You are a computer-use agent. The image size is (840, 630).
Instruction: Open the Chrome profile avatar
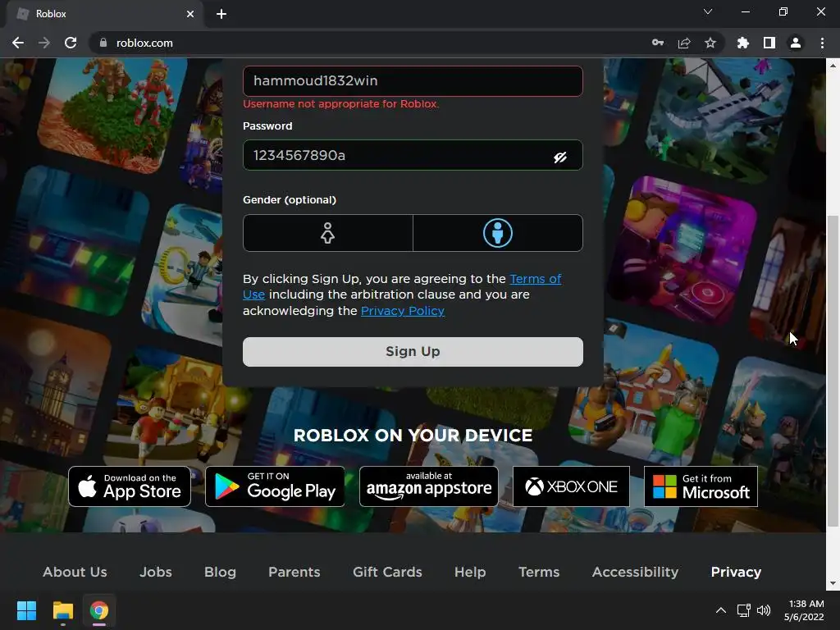(796, 43)
